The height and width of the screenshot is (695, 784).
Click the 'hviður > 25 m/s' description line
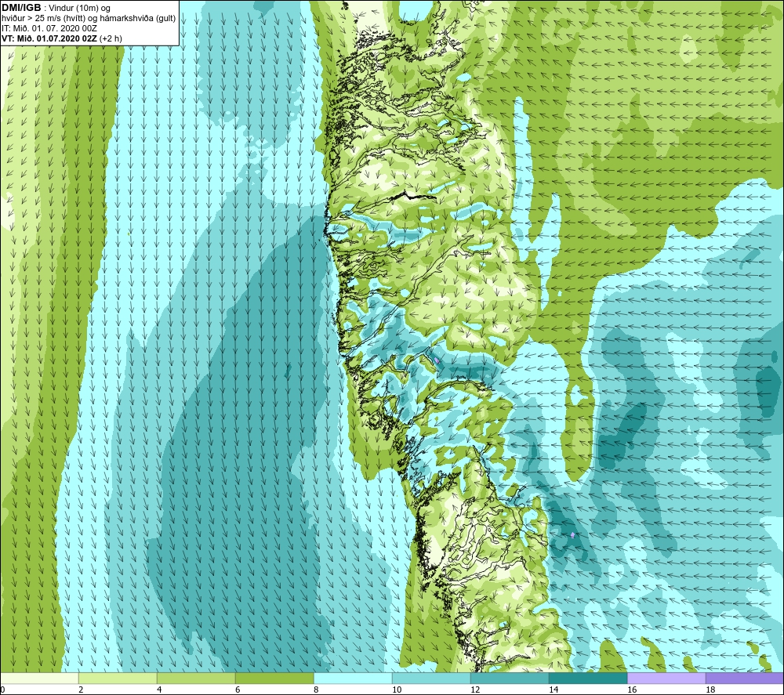[89, 19]
